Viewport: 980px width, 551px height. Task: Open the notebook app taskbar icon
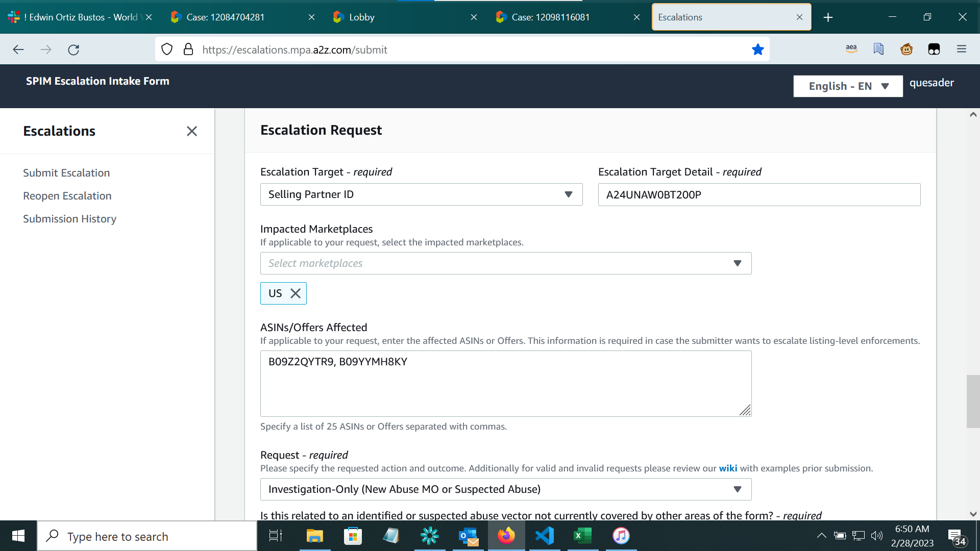(391, 536)
